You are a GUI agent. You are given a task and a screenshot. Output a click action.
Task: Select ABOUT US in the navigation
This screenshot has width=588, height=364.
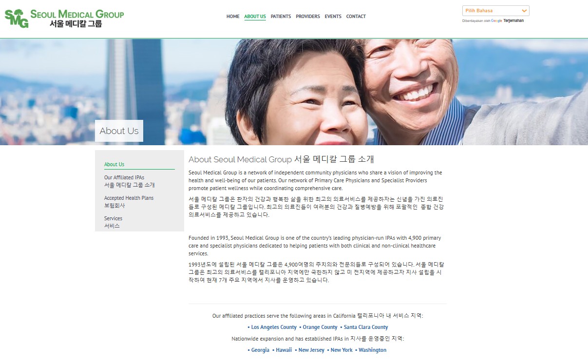pos(255,17)
